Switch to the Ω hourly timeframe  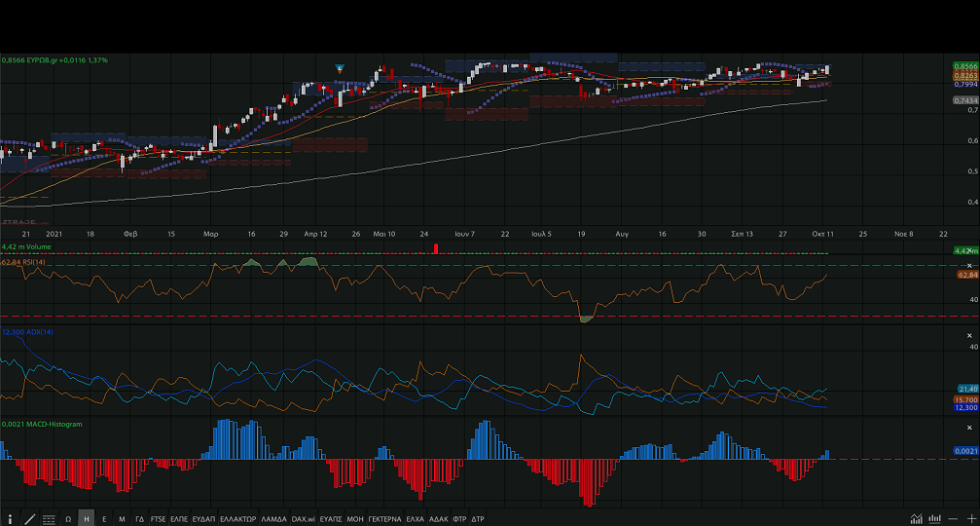pyautogui.click(x=68, y=519)
